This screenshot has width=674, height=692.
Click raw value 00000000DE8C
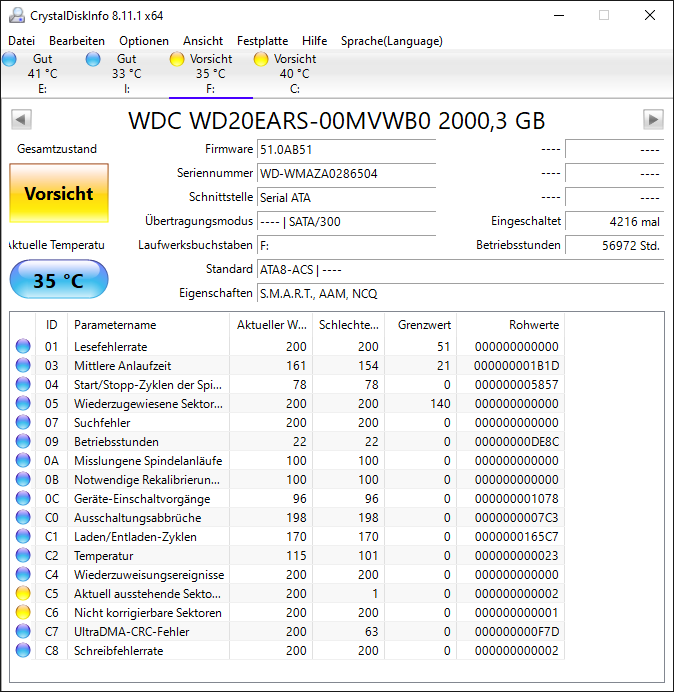[517, 442]
